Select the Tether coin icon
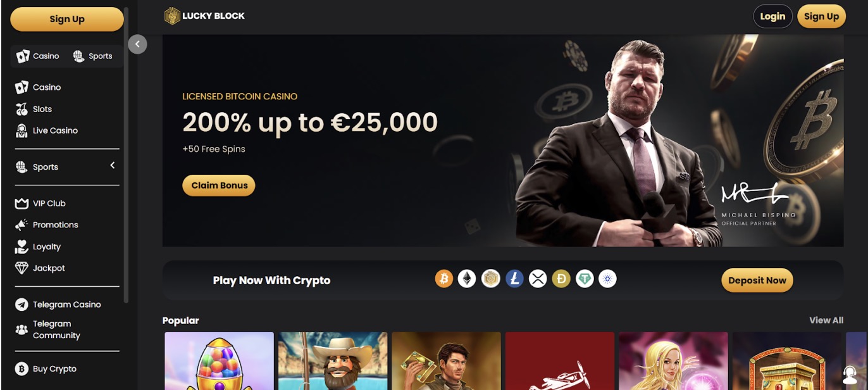This screenshot has height=390, width=868. [x=585, y=279]
